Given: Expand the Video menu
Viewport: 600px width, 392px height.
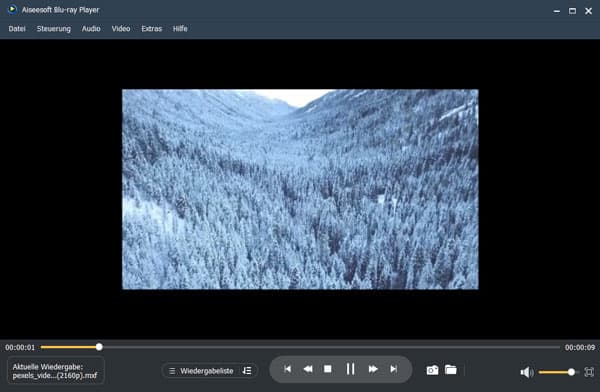Looking at the screenshot, I should point(121,29).
